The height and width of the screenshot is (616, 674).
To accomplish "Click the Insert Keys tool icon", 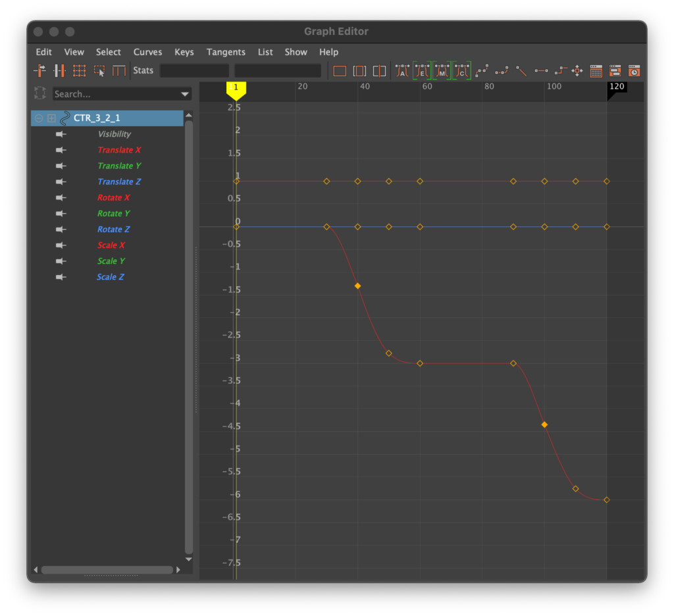I will (x=59, y=70).
